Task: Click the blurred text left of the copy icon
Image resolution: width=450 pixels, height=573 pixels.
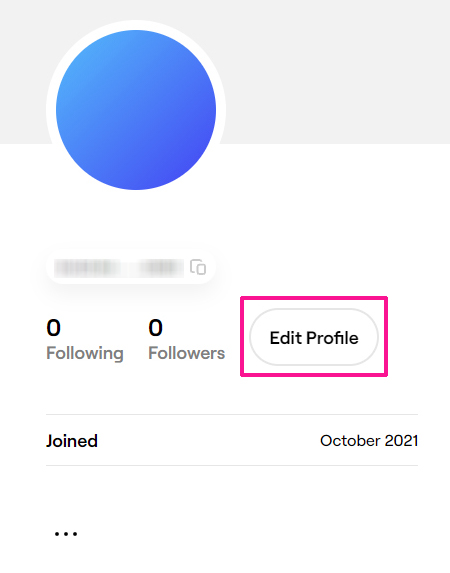Action: (x=119, y=268)
